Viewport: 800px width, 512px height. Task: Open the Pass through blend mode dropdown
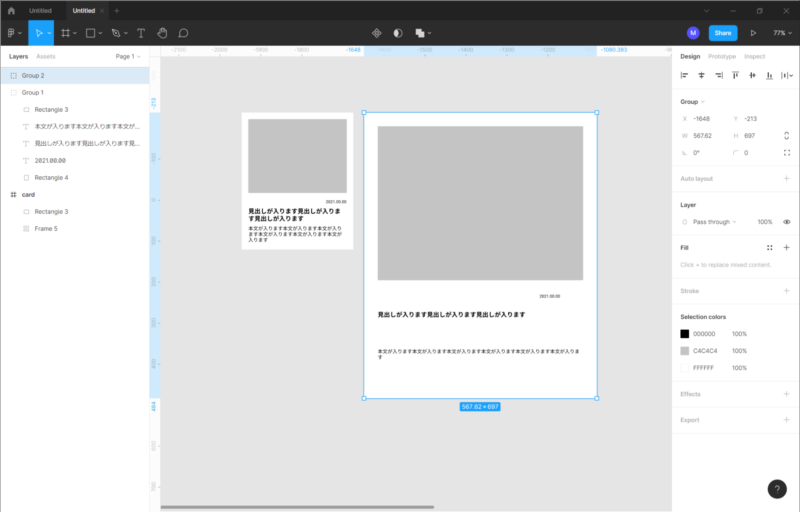pos(714,222)
